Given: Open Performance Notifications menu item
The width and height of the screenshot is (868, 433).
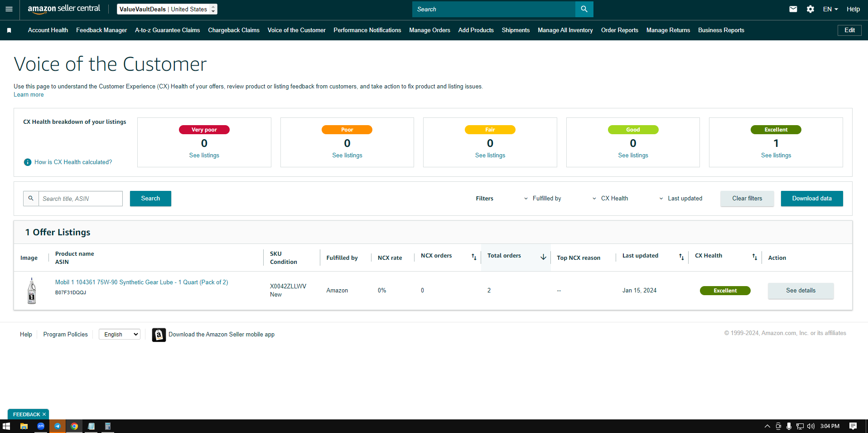Looking at the screenshot, I should coord(367,30).
